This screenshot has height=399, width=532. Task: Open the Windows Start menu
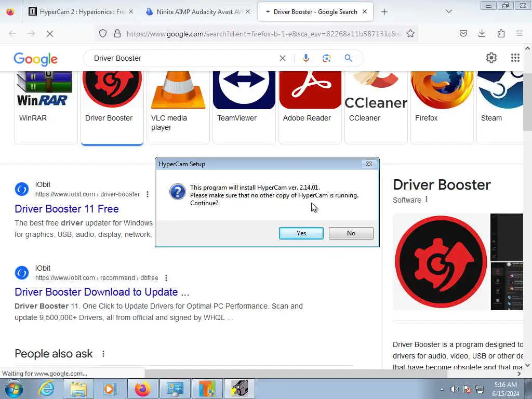coord(14,389)
